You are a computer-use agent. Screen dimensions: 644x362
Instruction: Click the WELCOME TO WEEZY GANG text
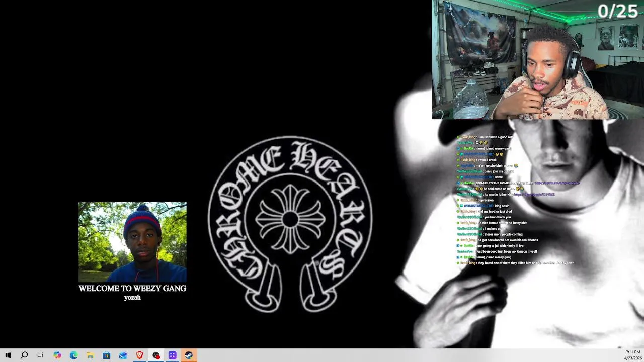pos(132,288)
